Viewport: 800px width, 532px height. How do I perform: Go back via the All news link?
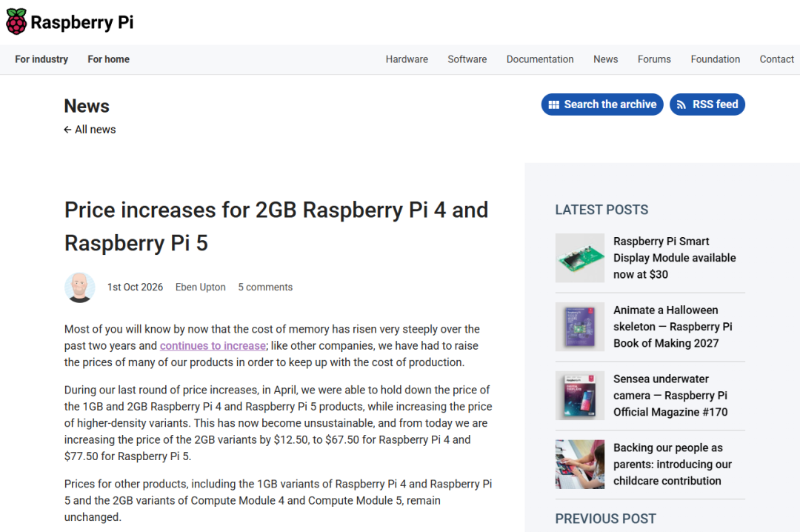[x=90, y=130]
